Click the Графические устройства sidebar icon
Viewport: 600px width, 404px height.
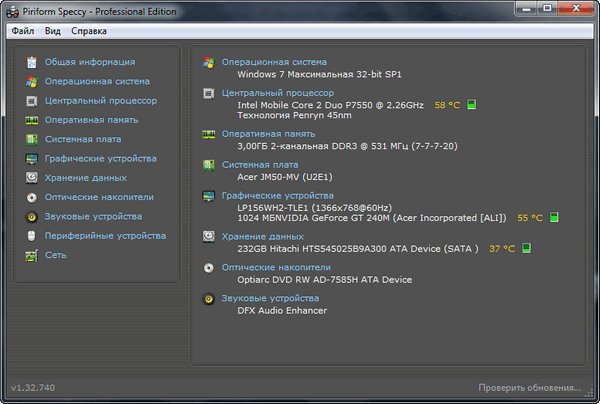pyautogui.click(x=31, y=158)
